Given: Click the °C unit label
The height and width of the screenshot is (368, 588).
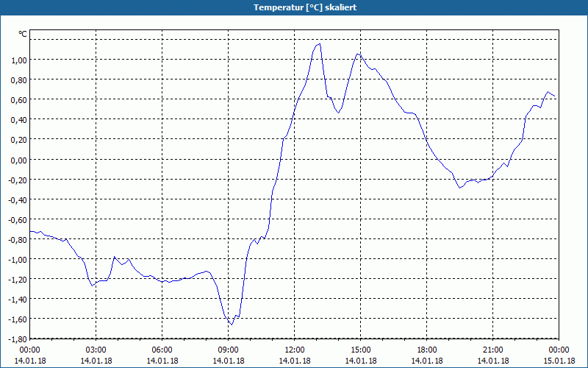Looking at the screenshot, I should point(23,34).
